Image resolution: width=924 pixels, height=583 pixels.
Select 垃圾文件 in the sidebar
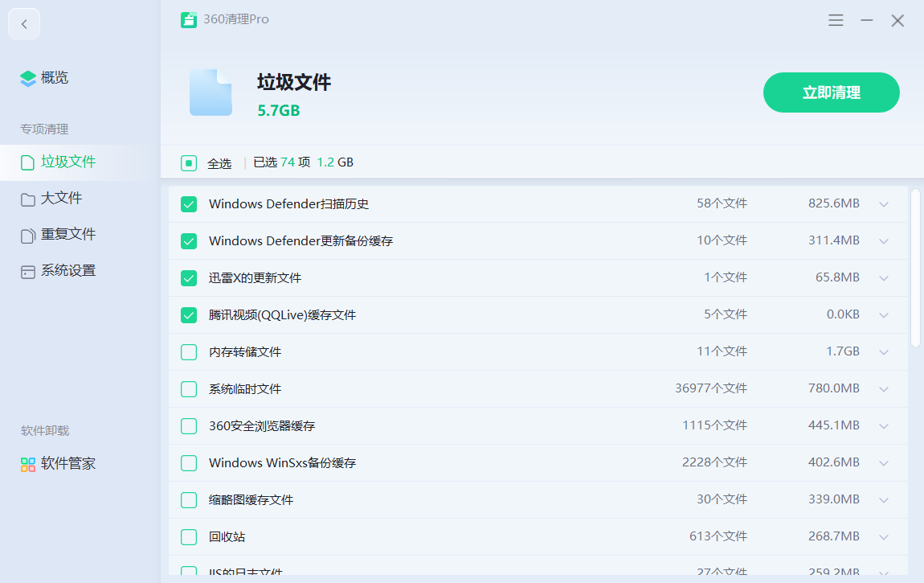(x=68, y=162)
